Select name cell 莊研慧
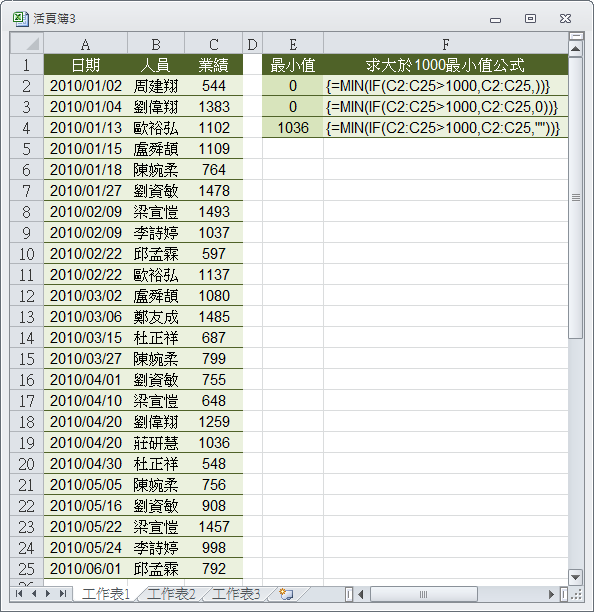The width and height of the screenshot is (594, 612). [156, 443]
